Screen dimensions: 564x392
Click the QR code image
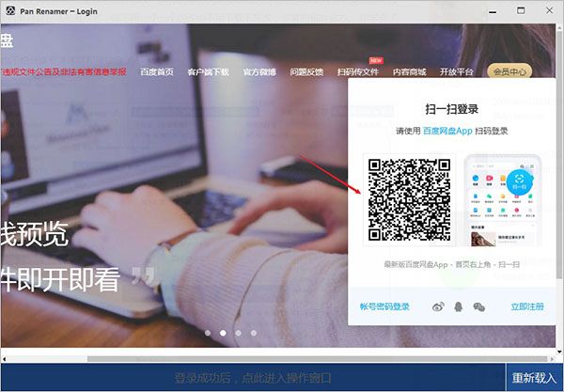click(x=409, y=200)
